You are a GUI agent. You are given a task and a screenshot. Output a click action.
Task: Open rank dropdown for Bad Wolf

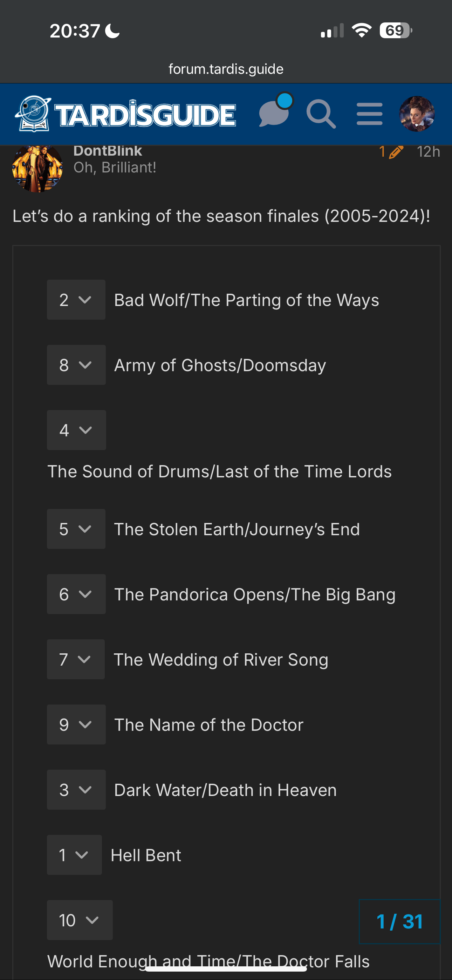(x=76, y=300)
